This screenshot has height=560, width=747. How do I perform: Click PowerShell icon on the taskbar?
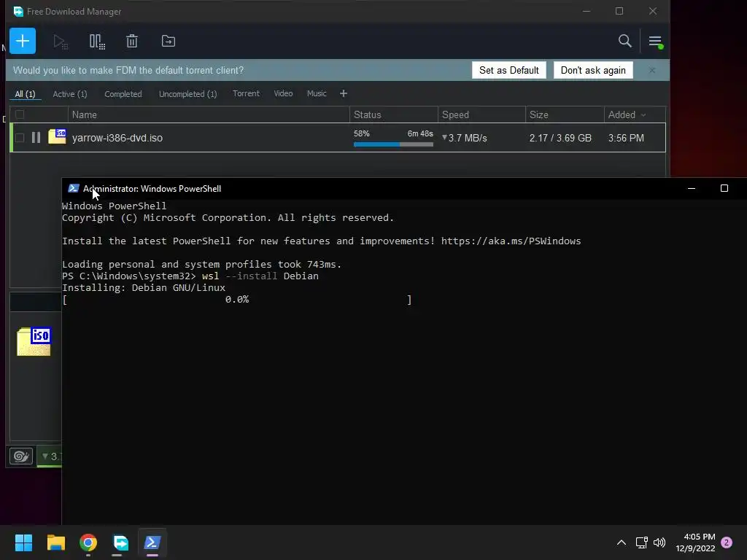152,542
